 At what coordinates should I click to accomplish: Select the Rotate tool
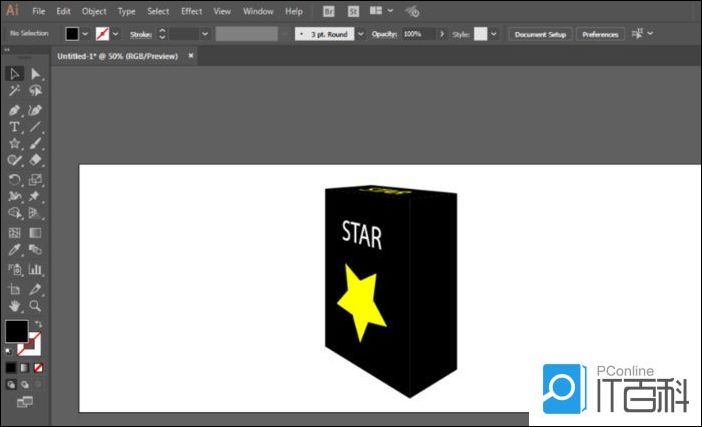(15, 180)
